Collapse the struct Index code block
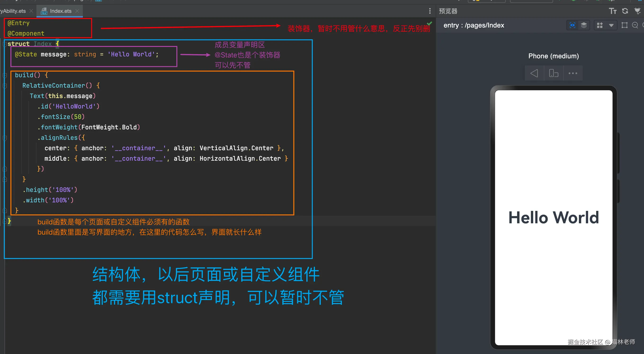Screen dimensions: 644x354 pos(4,44)
